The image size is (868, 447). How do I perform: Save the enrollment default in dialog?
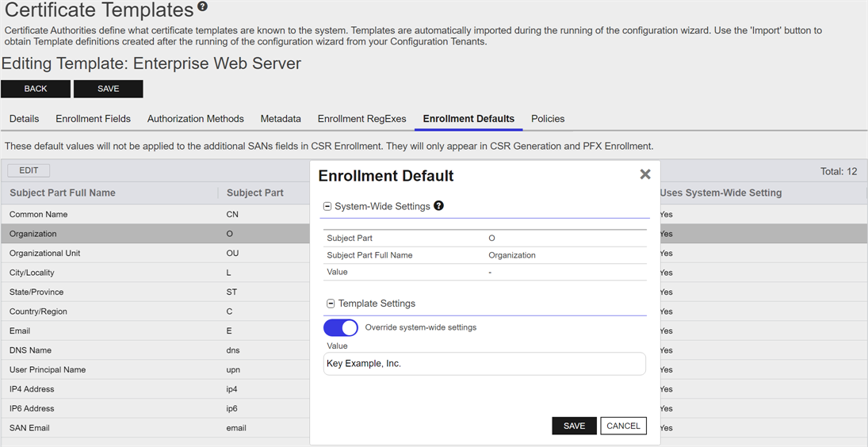tap(574, 426)
